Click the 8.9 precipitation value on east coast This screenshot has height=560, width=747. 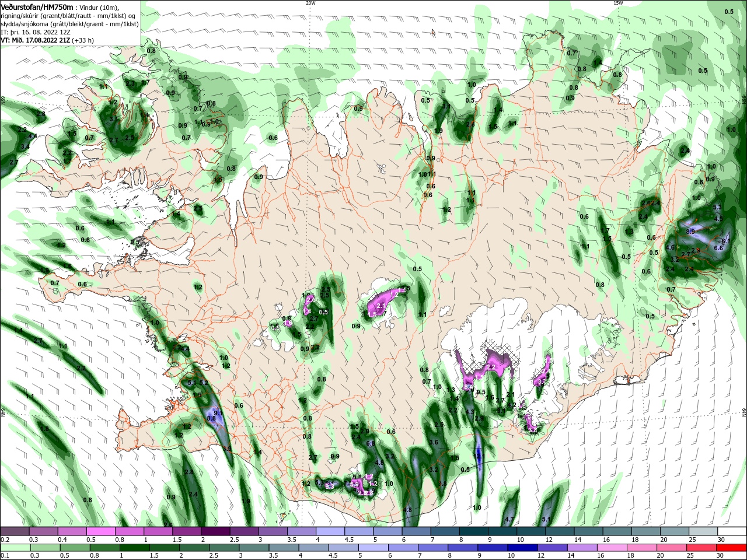pyautogui.click(x=690, y=232)
